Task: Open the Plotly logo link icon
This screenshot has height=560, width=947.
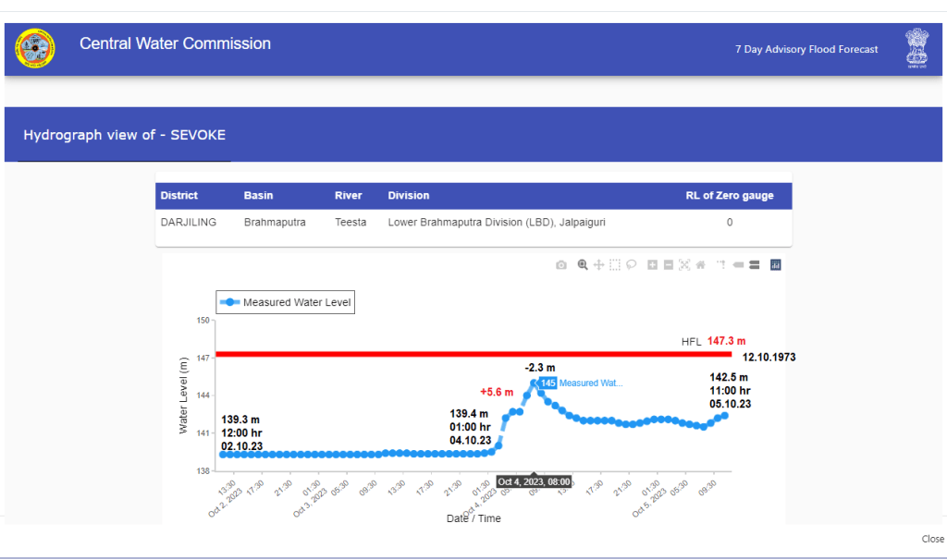Action: (x=776, y=265)
